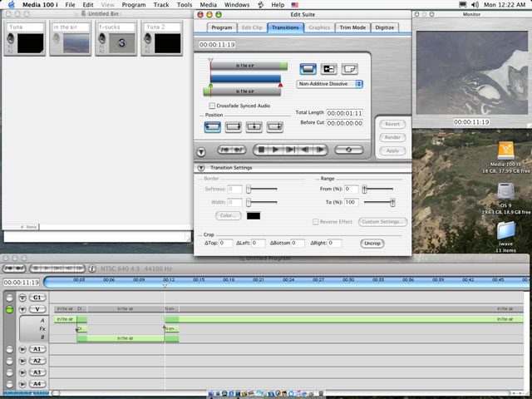Expand the A1 audio track

pyautogui.click(x=22, y=350)
